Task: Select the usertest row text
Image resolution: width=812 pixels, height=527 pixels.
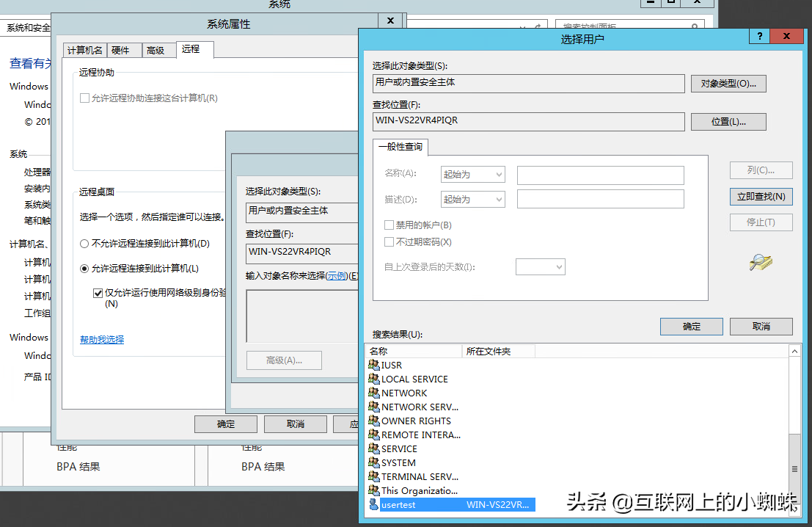Action: [398, 505]
